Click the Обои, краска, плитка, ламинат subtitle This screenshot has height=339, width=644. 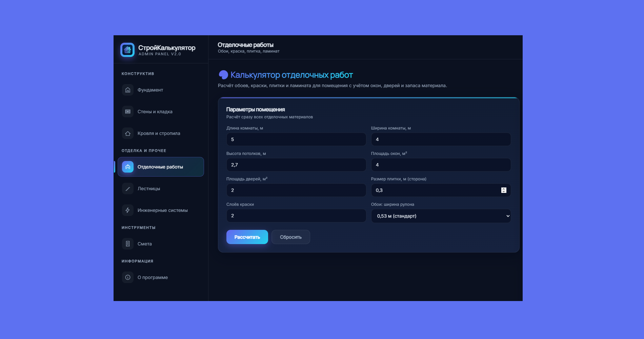click(249, 51)
